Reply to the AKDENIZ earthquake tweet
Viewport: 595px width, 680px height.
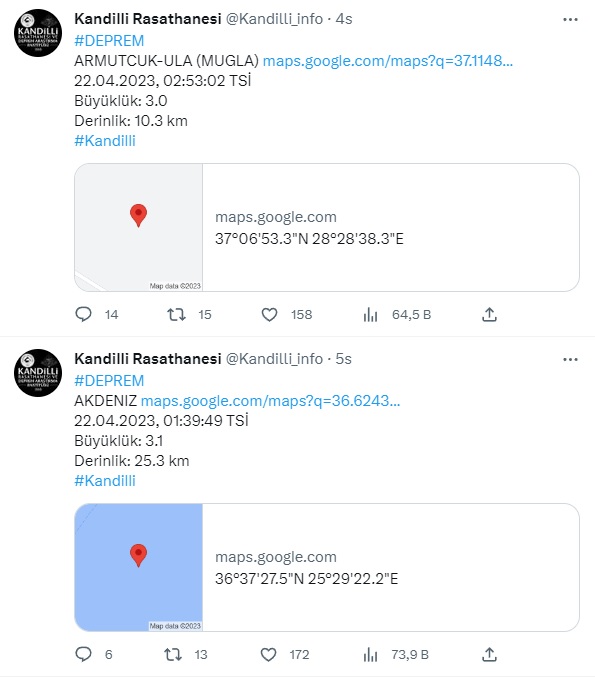(x=83, y=654)
